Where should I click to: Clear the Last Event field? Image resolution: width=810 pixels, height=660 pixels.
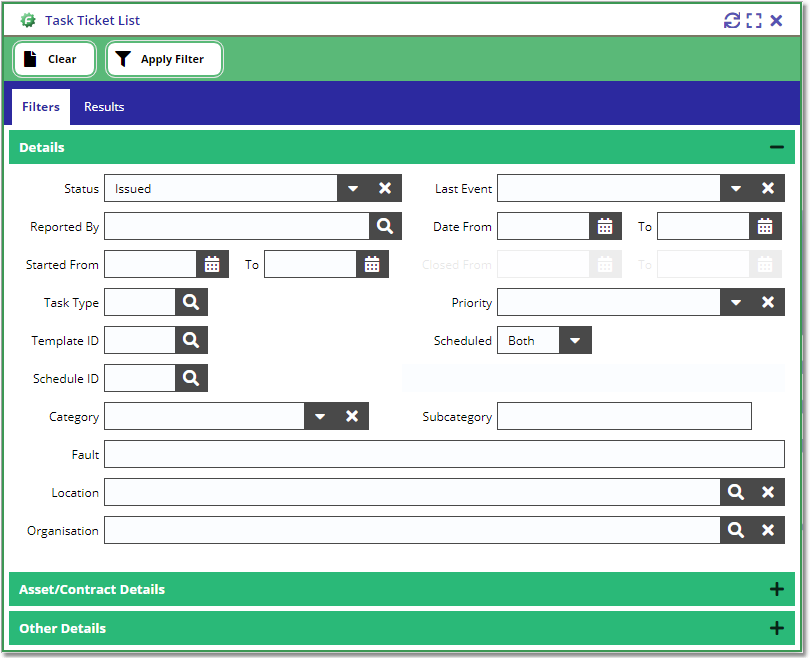coord(768,188)
